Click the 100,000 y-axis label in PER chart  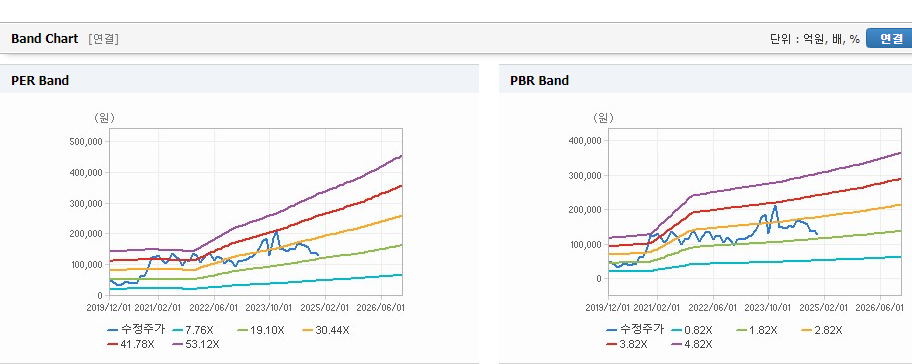click(87, 265)
